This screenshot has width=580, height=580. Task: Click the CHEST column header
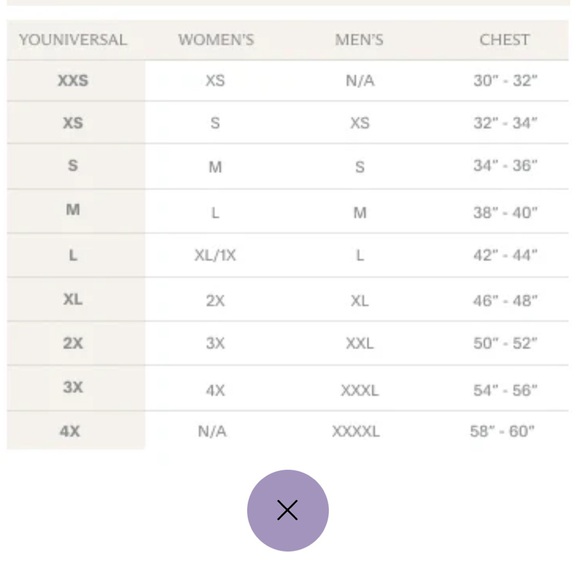click(505, 40)
